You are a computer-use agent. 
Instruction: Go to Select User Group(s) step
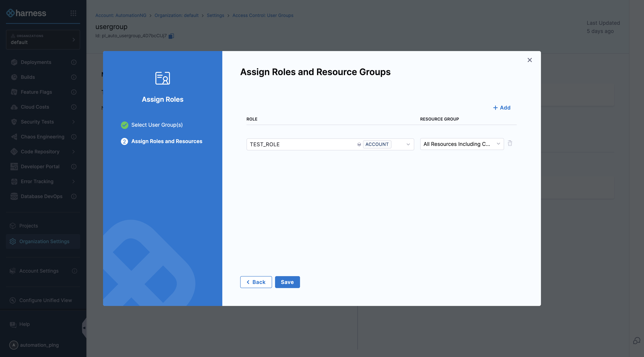click(157, 125)
